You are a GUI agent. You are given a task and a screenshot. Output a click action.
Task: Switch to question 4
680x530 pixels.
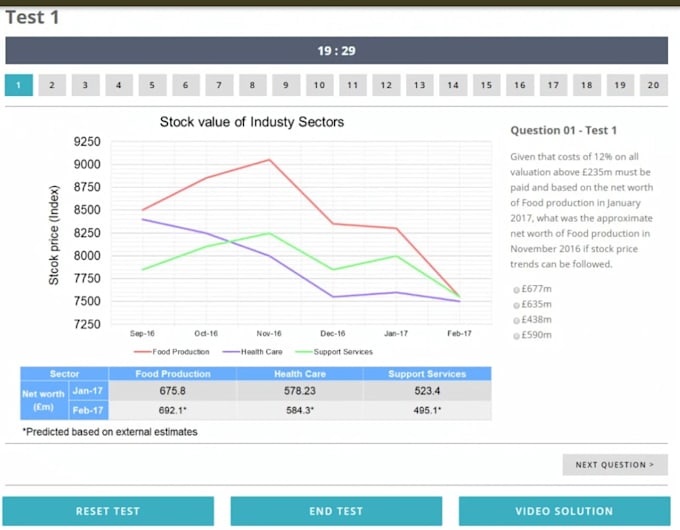click(119, 85)
